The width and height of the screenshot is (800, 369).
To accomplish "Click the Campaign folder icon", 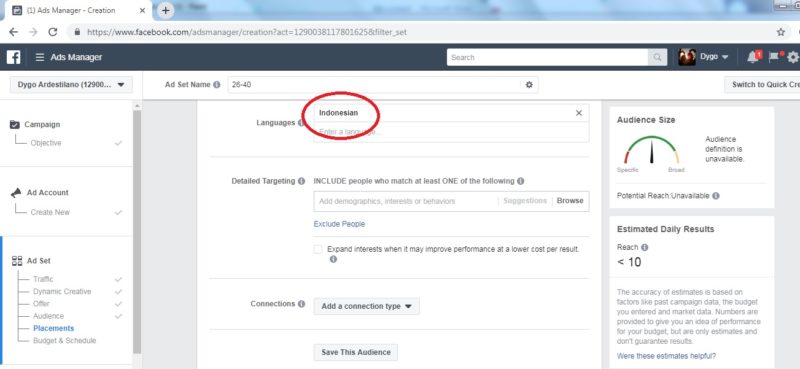I will pyautogui.click(x=15, y=125).
